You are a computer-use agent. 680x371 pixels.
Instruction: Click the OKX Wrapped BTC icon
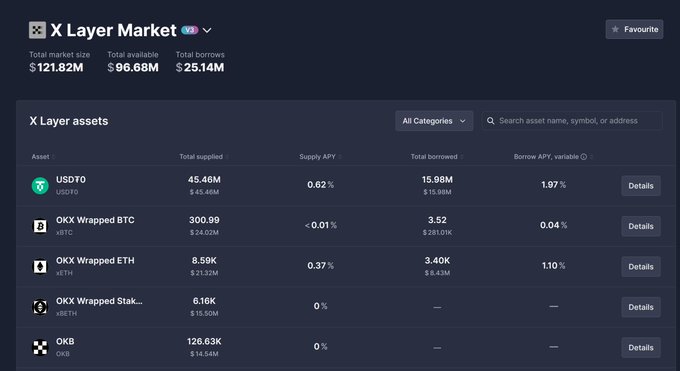40,226
